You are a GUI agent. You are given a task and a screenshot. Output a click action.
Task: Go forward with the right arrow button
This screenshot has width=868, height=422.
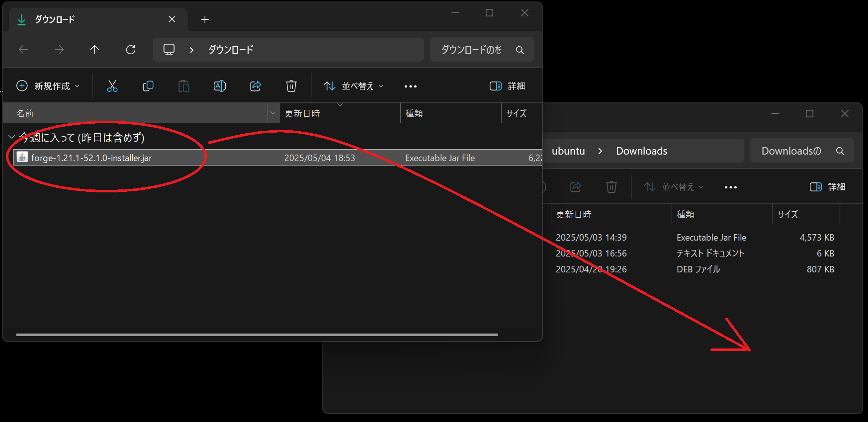tap(59, 49)
